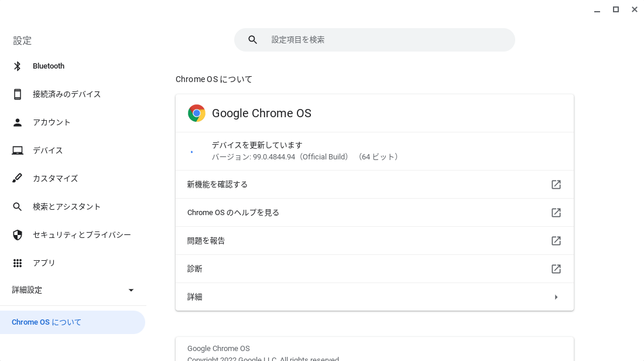
Task: Click the 設定項目を検索 search field
Action: tap(375, 40)
